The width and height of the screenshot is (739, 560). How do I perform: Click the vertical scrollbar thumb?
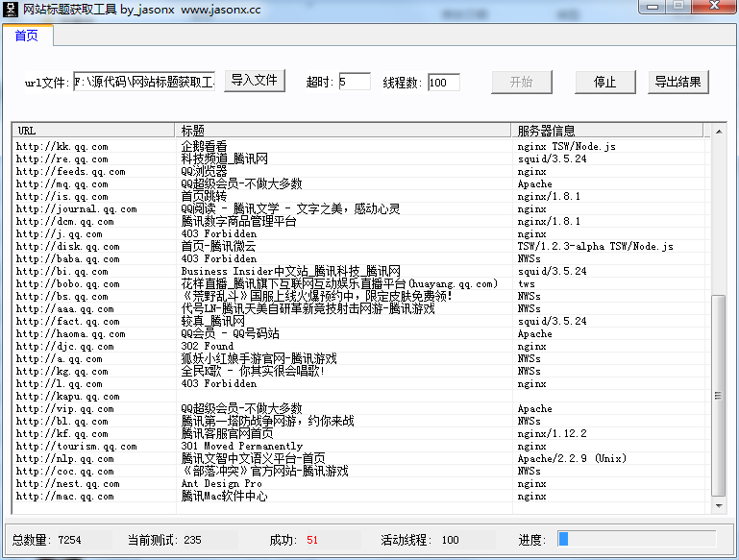point(718,394)
